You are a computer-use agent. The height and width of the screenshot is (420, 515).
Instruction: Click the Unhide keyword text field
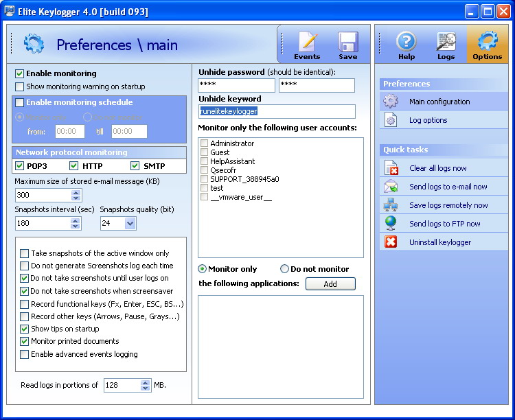click(277, 111)
